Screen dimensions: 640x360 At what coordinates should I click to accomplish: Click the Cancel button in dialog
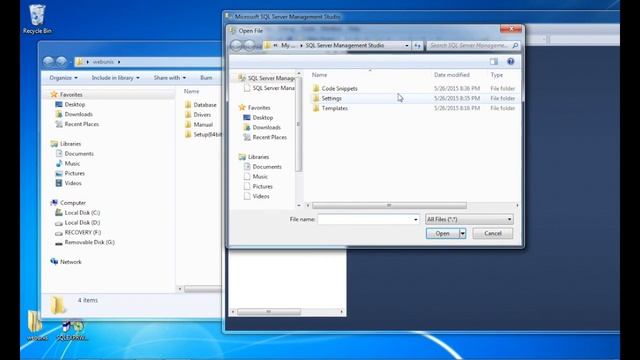click(493, 233)
